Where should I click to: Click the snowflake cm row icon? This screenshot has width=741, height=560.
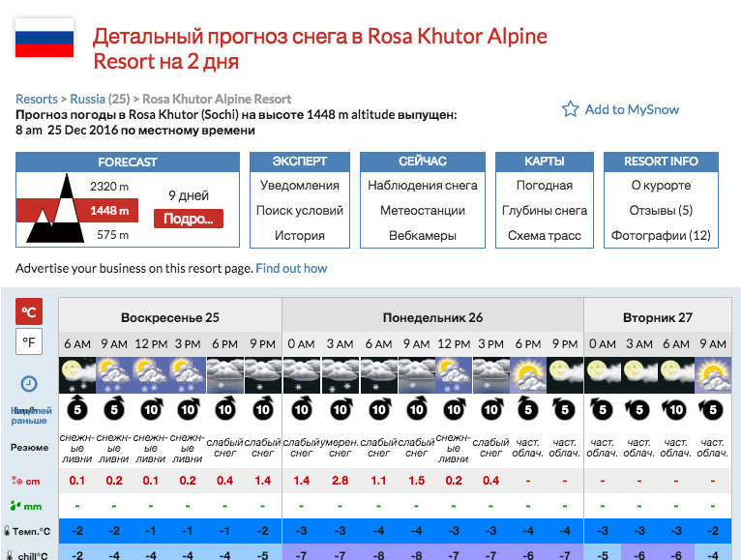[17, 481]
